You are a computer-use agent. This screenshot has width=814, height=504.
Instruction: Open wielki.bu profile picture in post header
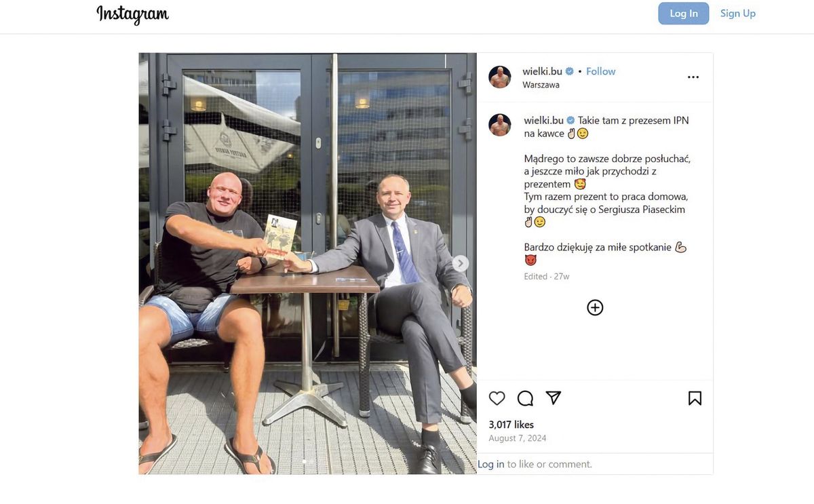coord(500,77)
